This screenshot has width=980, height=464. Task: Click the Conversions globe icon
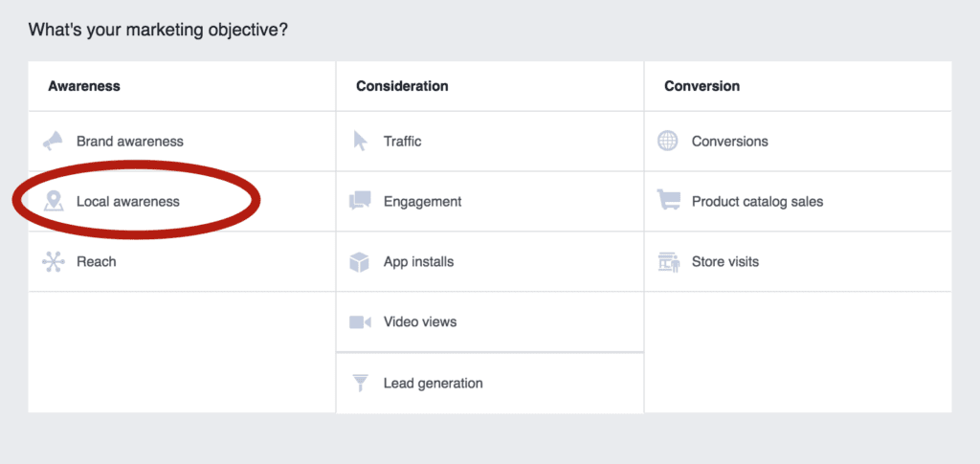click(x=668, y=142)
